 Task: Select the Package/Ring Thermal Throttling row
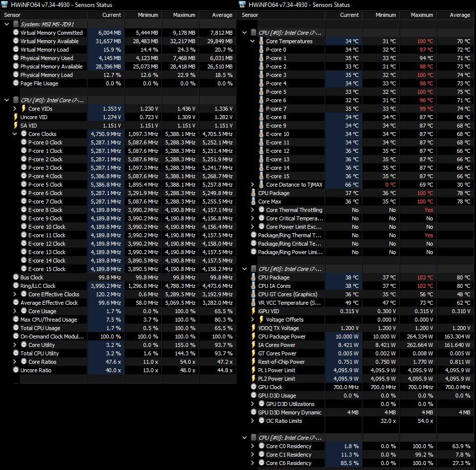coord(362,235)
